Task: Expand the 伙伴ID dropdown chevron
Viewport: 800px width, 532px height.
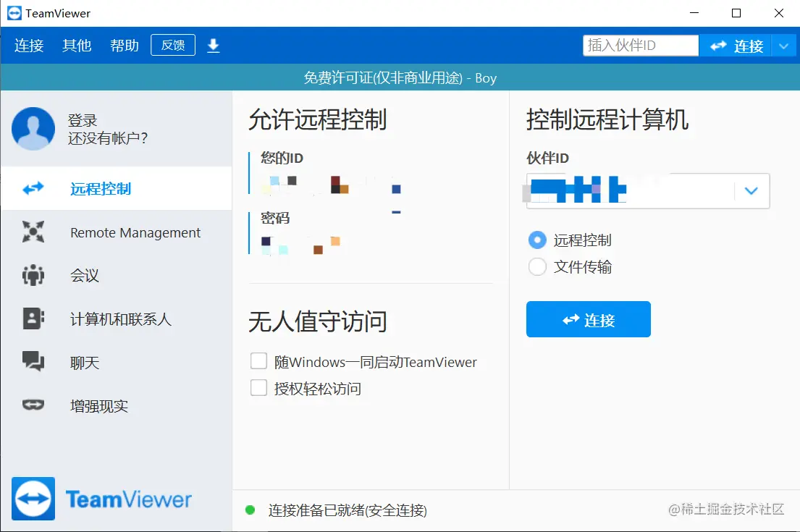Action: tap(751, 191)
